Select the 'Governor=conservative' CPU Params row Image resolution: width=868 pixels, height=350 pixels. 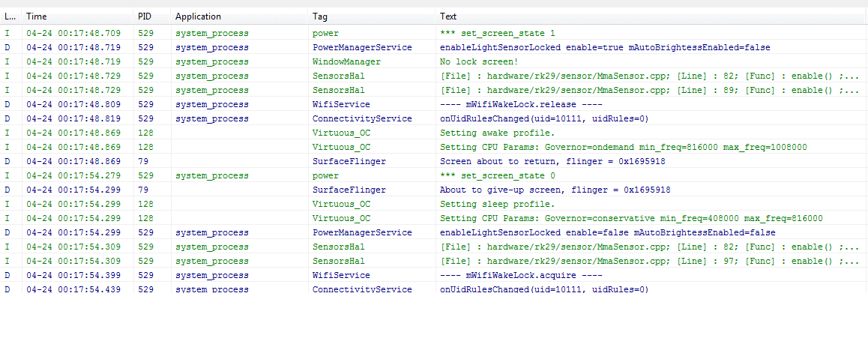434,218
